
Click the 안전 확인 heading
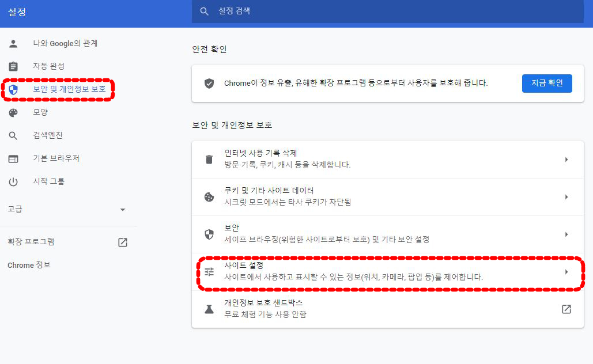tap(209, 50)
